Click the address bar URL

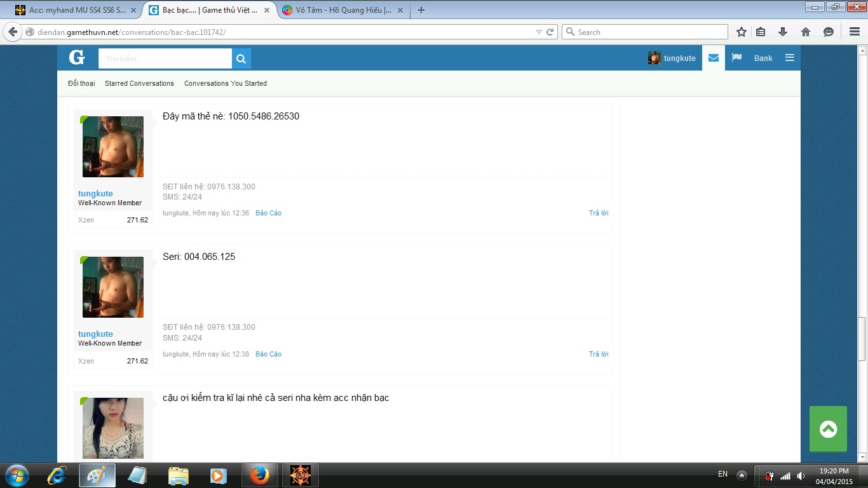(x=132, y=32)
